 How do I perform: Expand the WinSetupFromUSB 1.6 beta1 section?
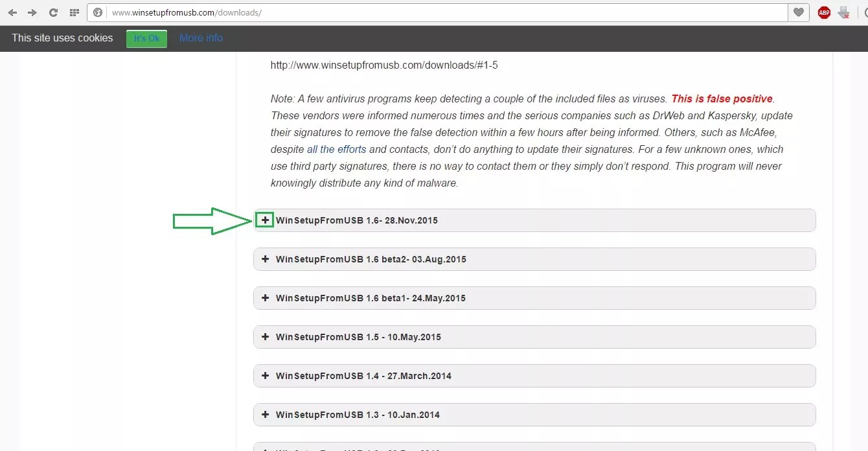pyautogui.click(x=265, y=298)
